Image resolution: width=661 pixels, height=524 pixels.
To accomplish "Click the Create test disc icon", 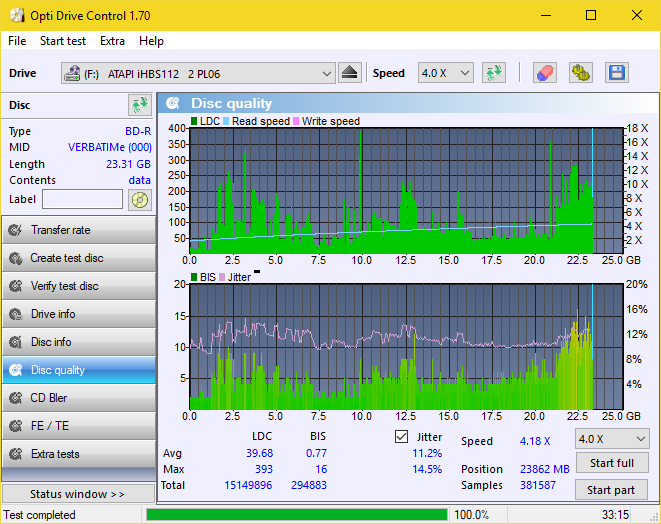I will (16, 258).
